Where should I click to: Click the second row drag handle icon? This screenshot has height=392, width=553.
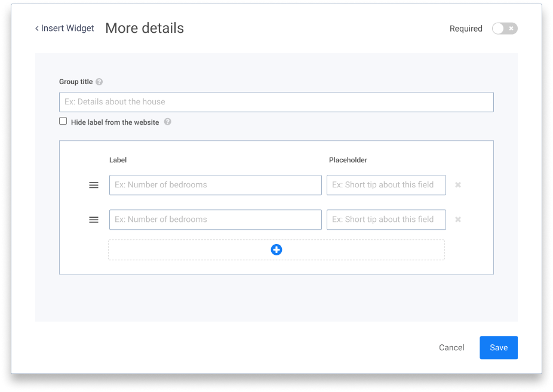[94, 220]
